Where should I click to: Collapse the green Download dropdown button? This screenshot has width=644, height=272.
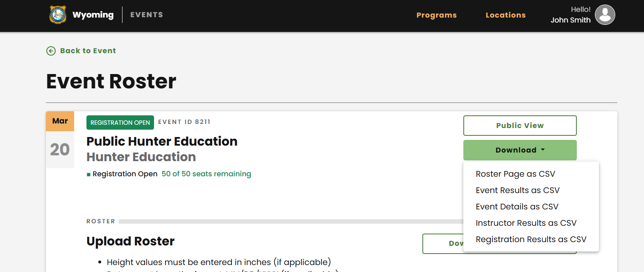tap(520, 150)
